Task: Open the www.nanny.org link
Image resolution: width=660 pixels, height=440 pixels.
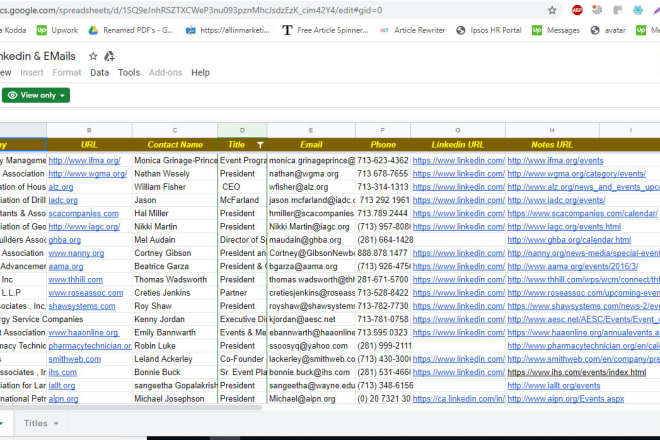Action: [x=76, y=253]
